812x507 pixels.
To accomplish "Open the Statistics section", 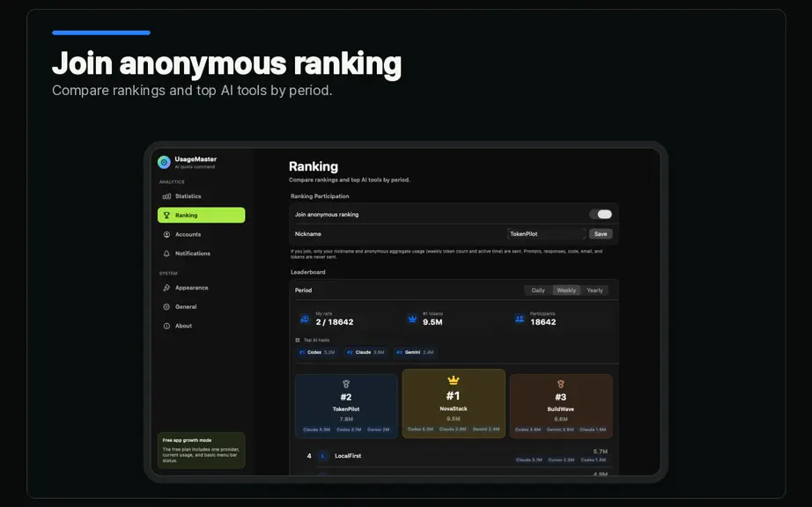I will (202, 196).
